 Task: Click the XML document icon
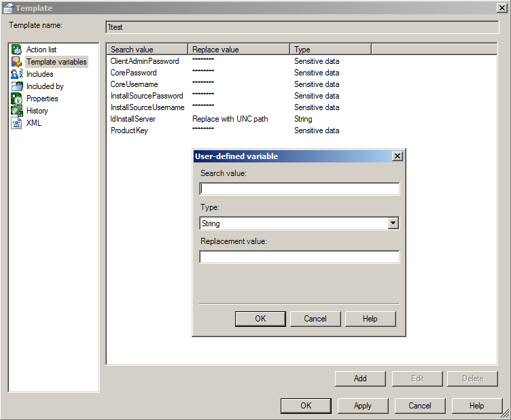[x=17, y=123]
